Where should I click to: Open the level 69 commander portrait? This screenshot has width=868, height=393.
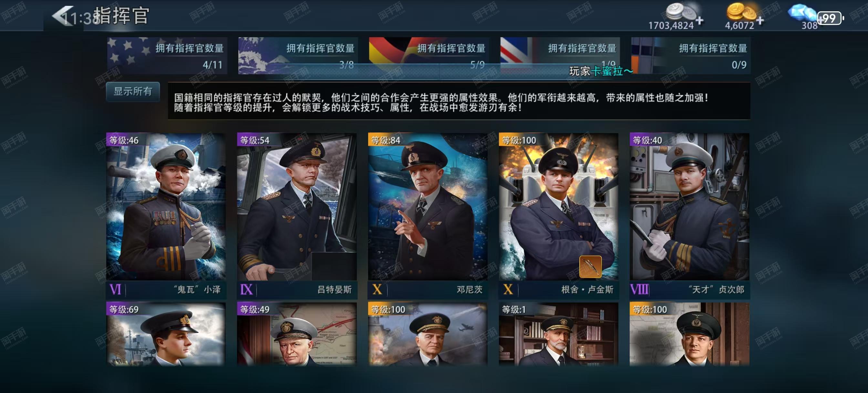(x=166, y=334)
